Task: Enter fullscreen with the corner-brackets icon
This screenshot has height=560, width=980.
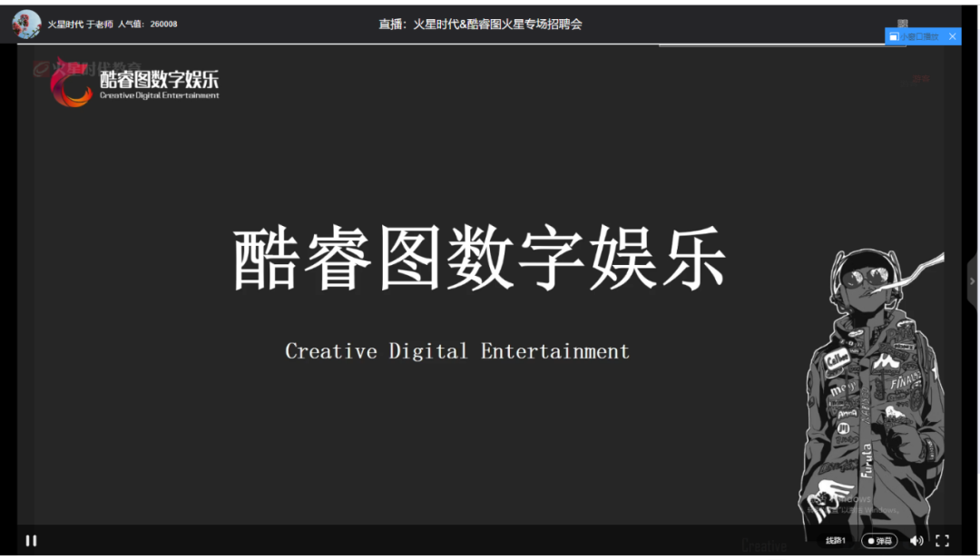Action: pyautogui.click(x=942, y=541)
